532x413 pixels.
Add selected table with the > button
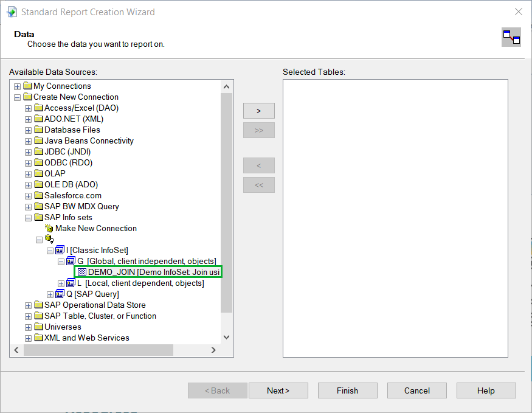point(259,111)
